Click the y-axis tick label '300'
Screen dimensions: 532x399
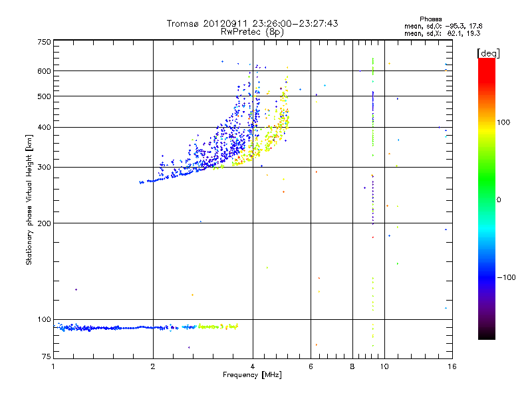tap(44, 167)
